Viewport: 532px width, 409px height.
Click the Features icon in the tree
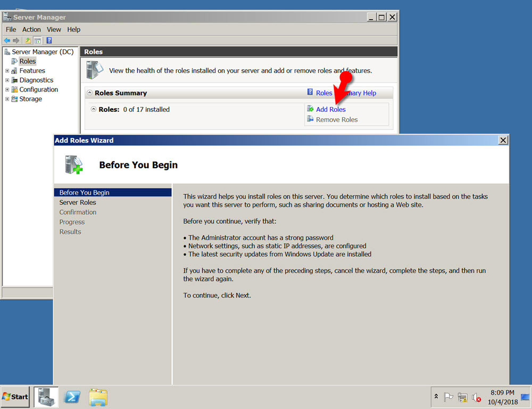pyautogui.click(x=14, y=71)
